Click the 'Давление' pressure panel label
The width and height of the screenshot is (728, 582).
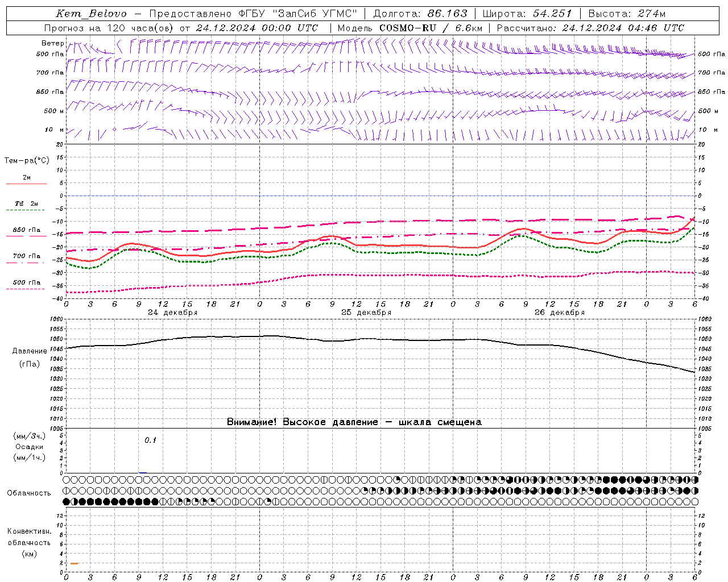tap(30, 351)
